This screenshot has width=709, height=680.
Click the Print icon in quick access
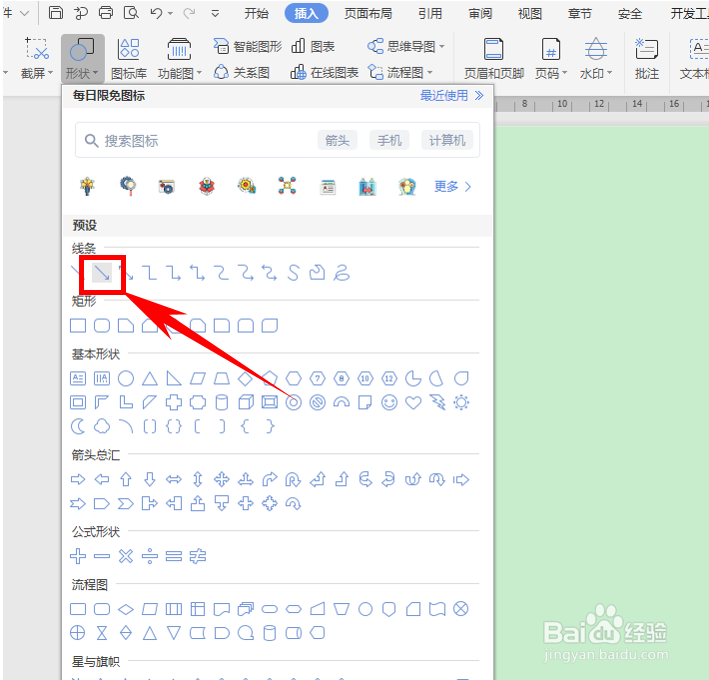(x=106, y=13)
